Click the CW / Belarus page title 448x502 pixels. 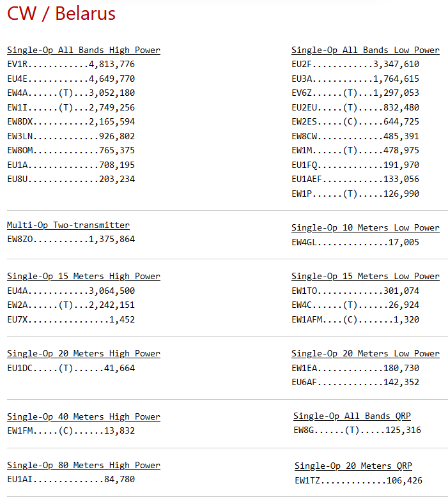[61, 13]
